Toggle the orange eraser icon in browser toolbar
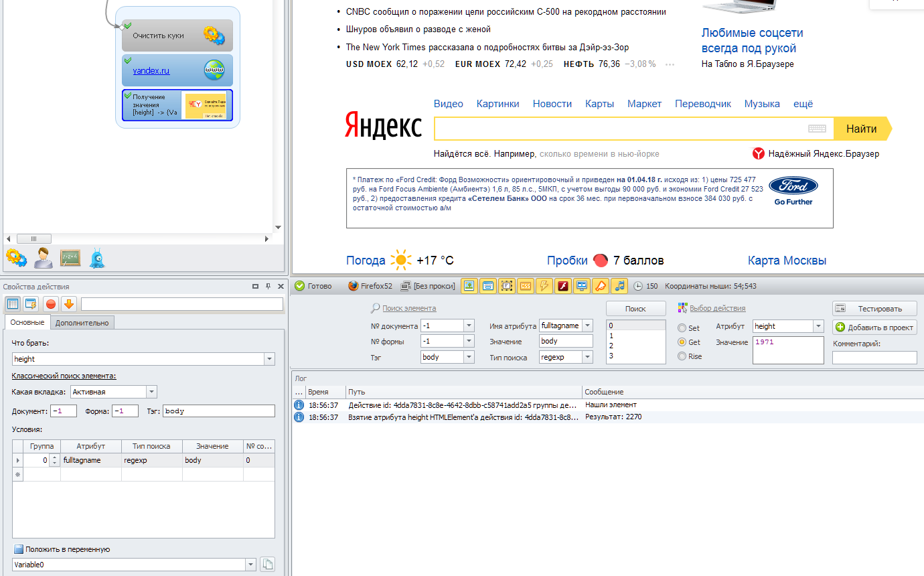 point(601,286)
